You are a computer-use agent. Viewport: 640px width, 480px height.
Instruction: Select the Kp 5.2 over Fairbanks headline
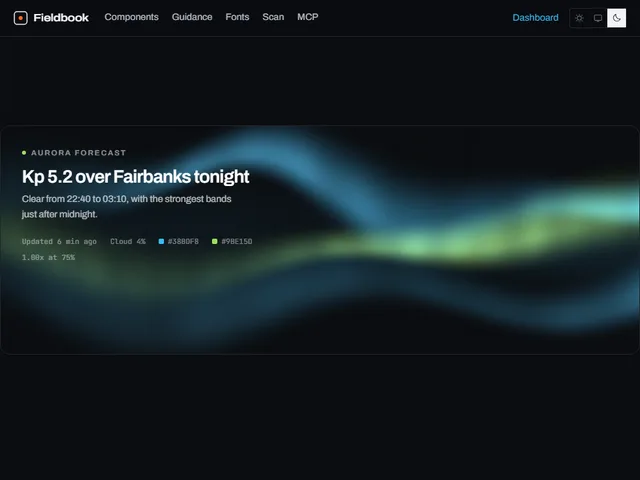pos(136,177)
